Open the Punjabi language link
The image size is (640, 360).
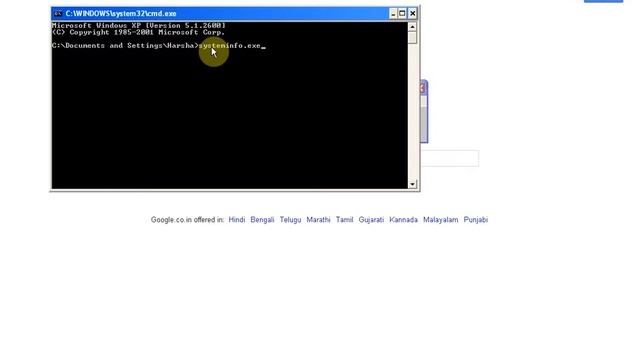[476, 220]
